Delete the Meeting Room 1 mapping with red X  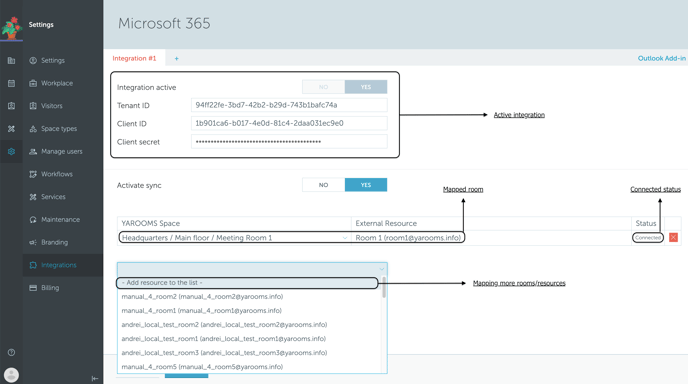point(674,237)
